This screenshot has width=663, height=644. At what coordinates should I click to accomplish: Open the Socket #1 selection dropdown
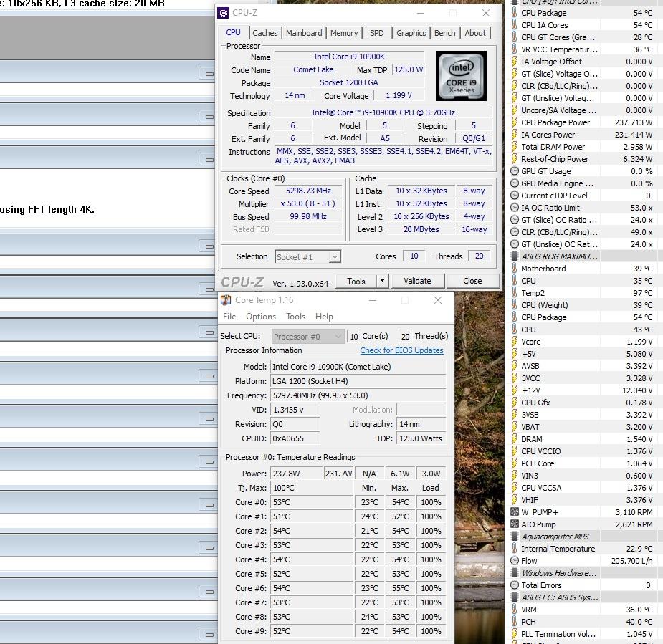pyautogui.click(x=307, y=257)
